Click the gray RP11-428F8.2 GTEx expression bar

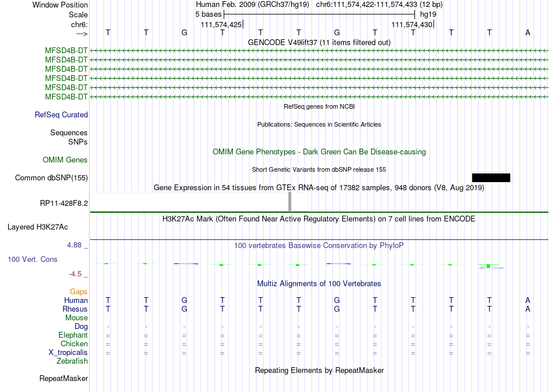pyautogui.click(x=290, y=201)
